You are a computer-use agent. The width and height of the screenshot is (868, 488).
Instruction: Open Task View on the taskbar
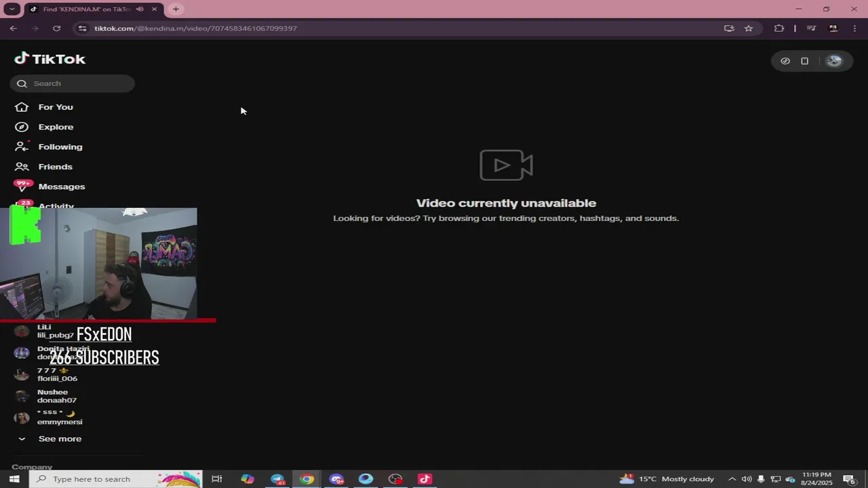click(217, 479)
